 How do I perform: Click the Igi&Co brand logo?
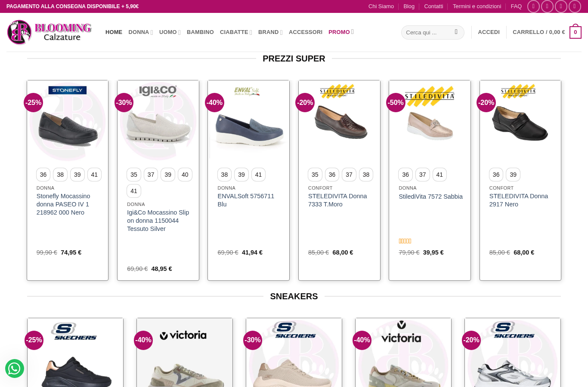[158, 91]
